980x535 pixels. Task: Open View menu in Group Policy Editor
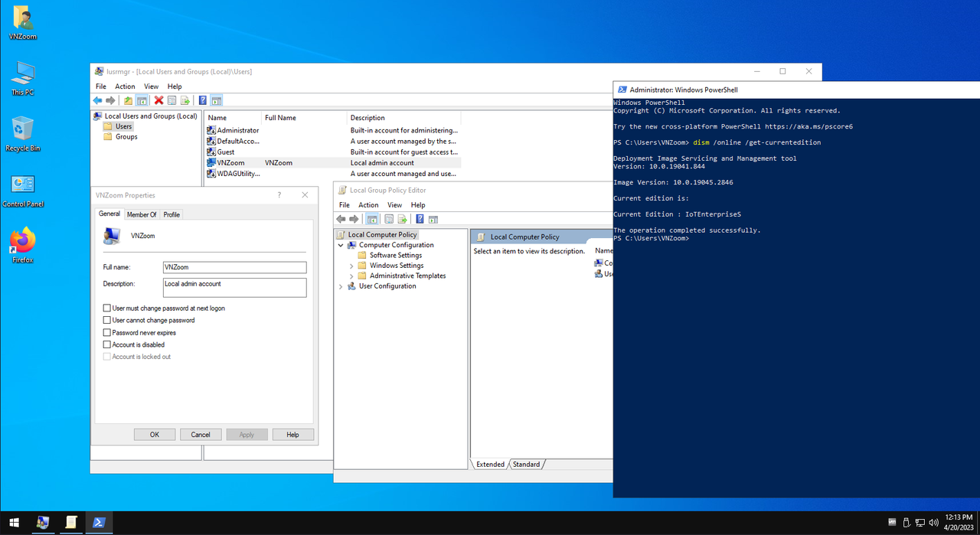click(394, 205)
